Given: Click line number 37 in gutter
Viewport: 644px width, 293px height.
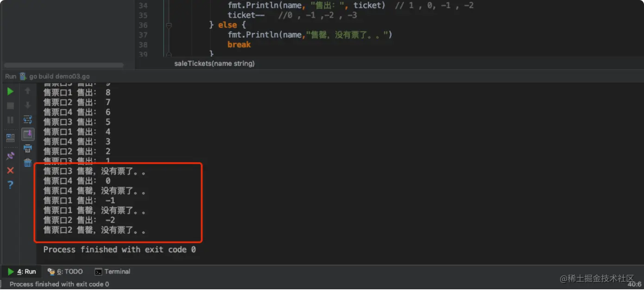Looking at the screenshot, I should click(x=143, y=35).
